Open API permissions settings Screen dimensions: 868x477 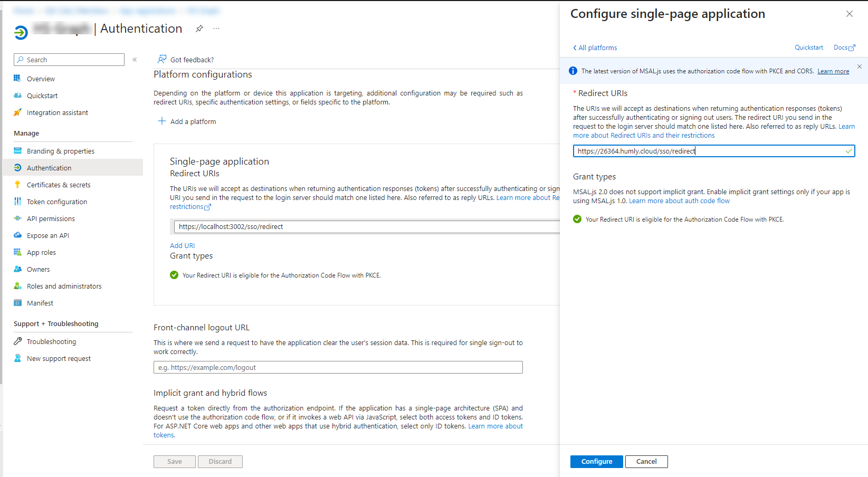[x=50, y=218]
